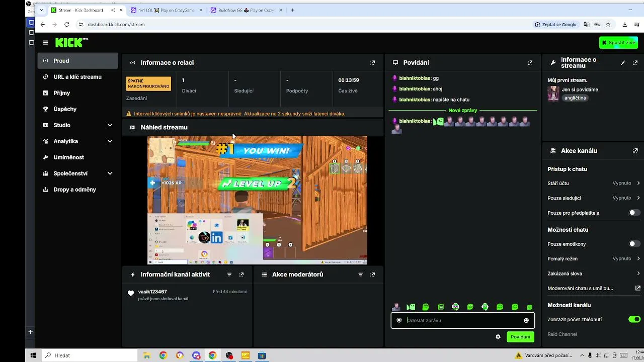Select Proud in the sidebar
644x362 pixels.
click(78, 61)
